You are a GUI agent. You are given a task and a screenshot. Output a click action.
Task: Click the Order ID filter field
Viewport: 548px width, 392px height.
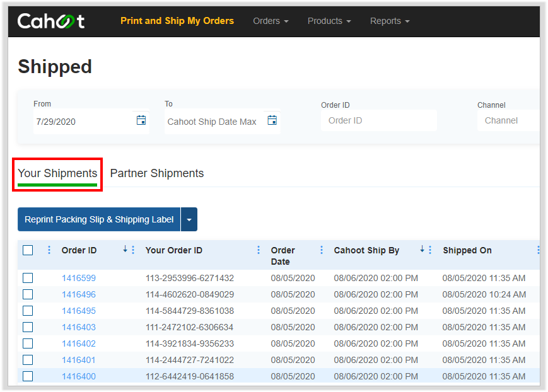click(379, 120)
